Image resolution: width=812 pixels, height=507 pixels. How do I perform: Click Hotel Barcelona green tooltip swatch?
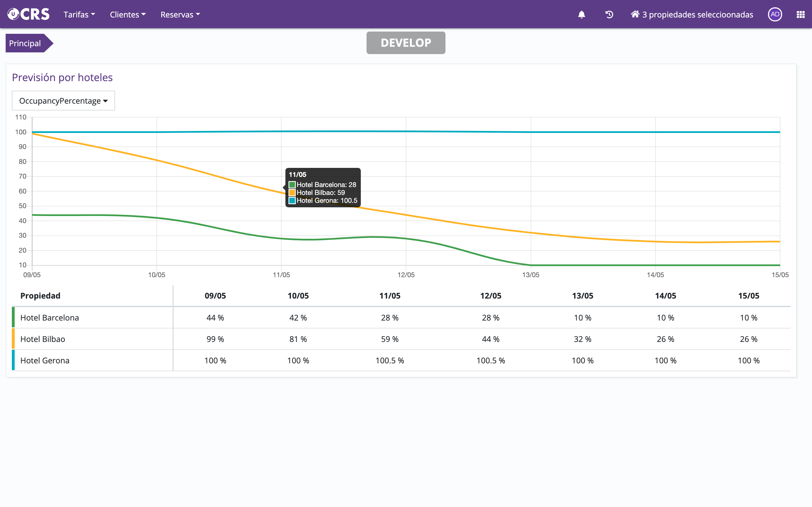point(292,185)
